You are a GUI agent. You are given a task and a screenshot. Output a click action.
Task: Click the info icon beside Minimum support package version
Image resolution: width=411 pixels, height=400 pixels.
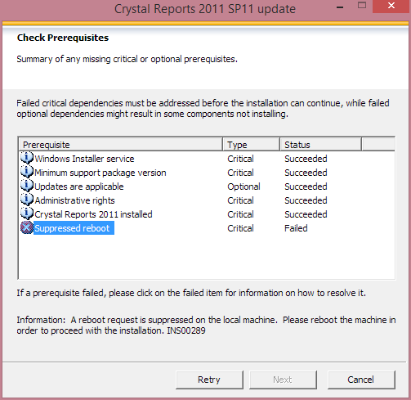(27, 172)
